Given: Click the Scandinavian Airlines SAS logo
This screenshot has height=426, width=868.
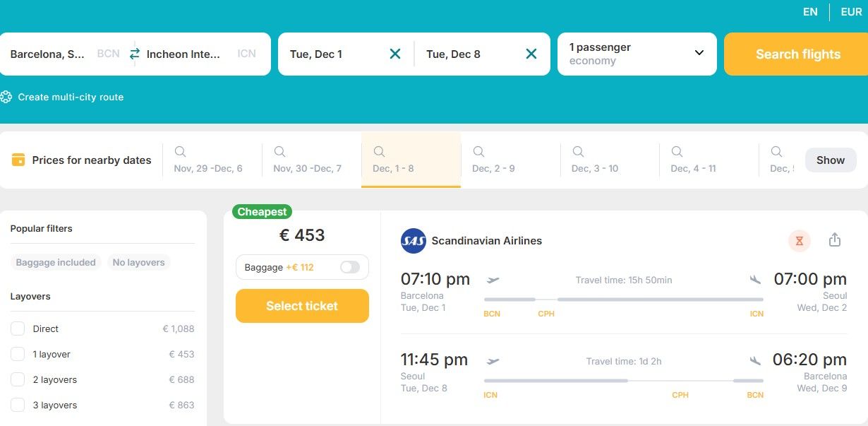Looking at the screenshot, I should coord(413,240).
